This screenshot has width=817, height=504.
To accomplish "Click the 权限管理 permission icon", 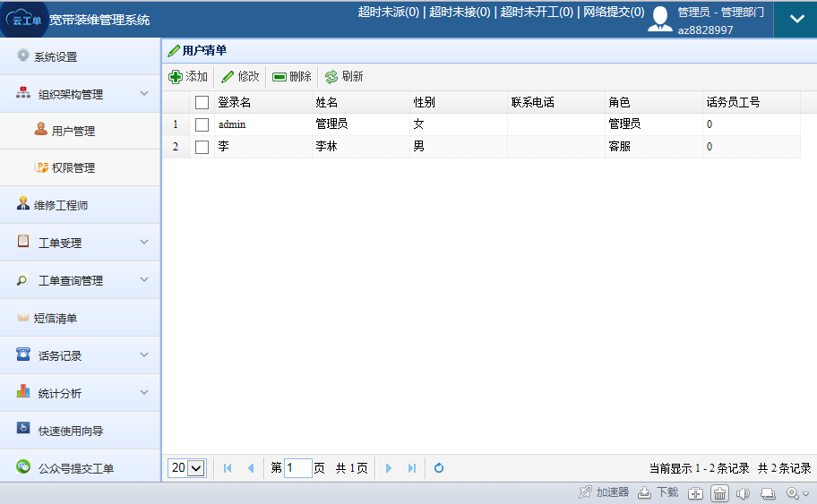I will point(42,167).
